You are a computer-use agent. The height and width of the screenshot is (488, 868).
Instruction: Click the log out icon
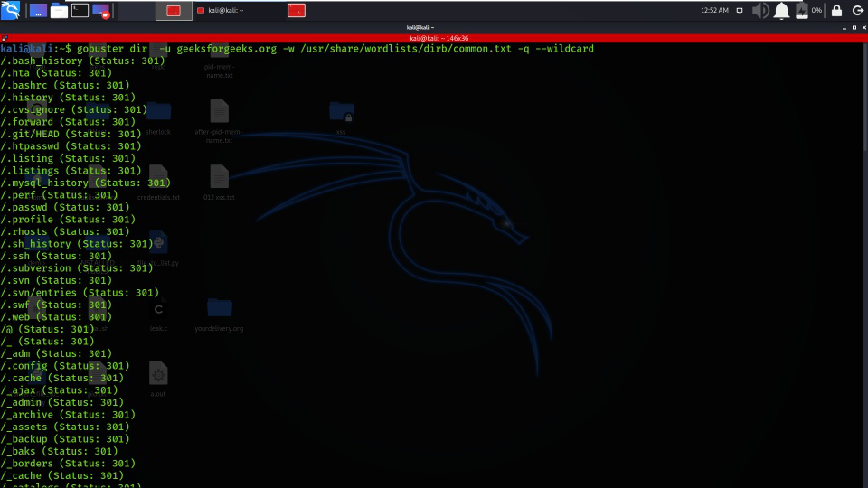(857, 11)
